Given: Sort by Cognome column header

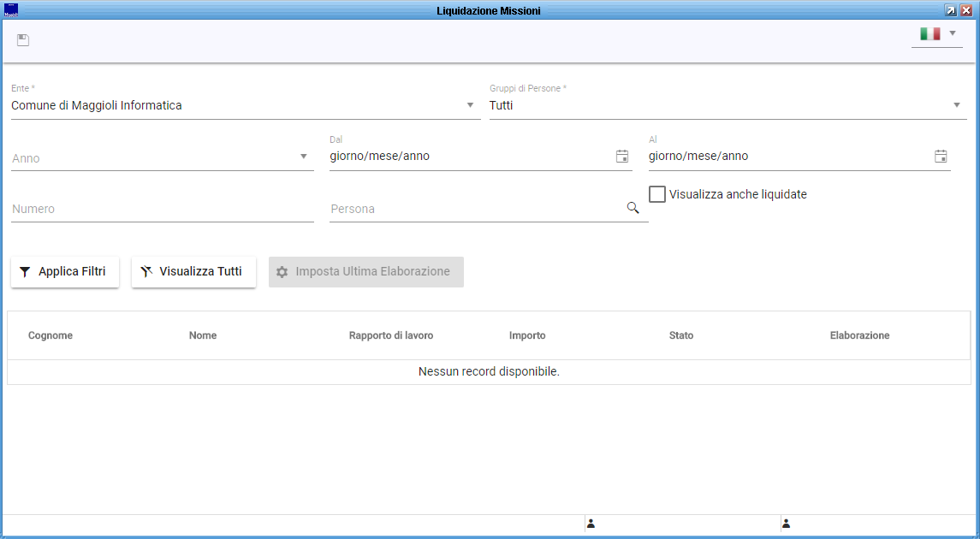Looking at the screenshot, I should [50, 335].
